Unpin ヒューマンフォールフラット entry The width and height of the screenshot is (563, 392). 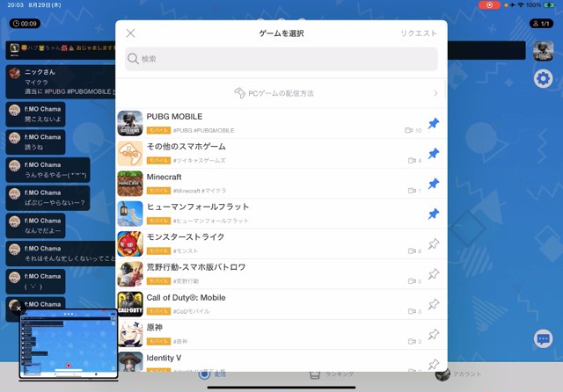coord(434,214)
